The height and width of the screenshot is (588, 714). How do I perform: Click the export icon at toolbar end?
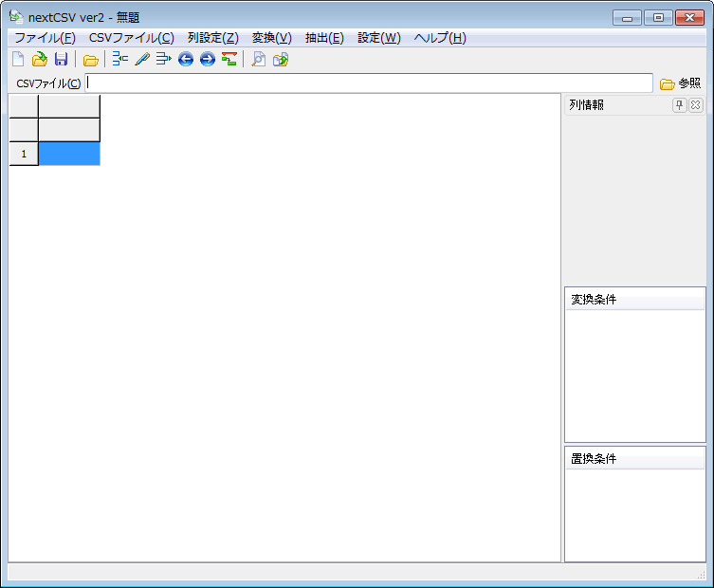281,60
